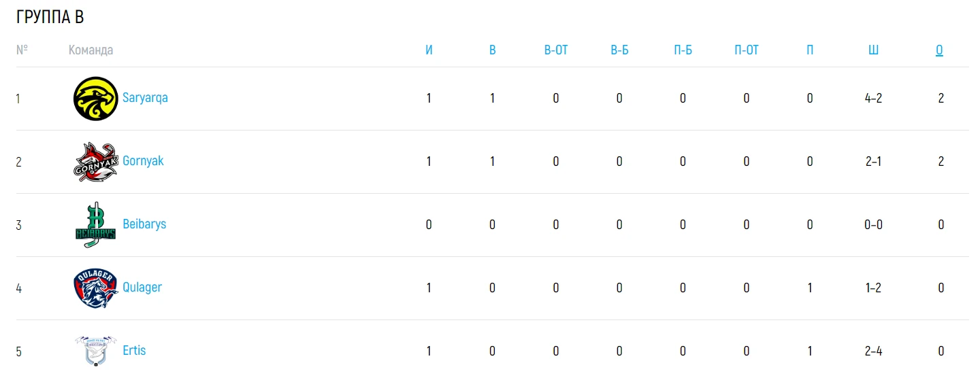Click the Beibarys team logo
The height and width of the screenshot is (380, 980).
tap(95, 225)
